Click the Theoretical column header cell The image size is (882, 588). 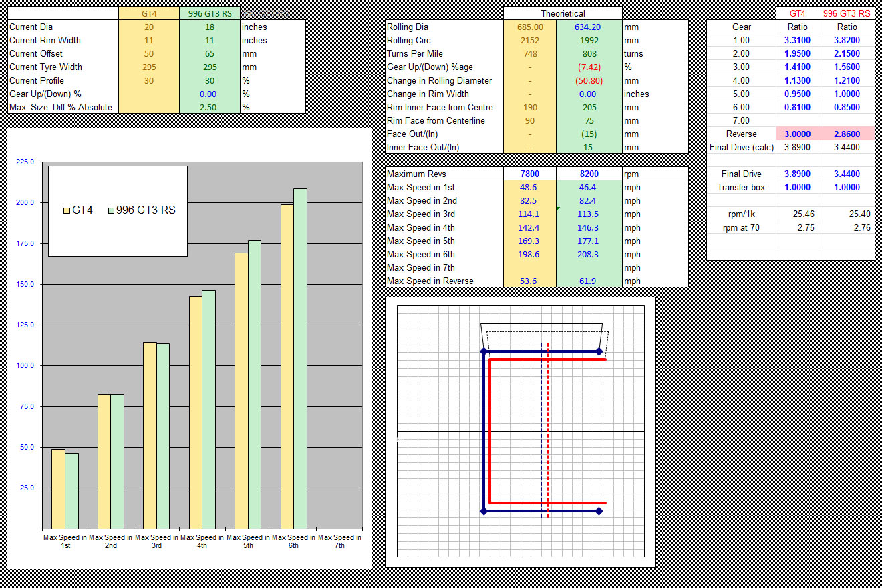coord(563,13)
